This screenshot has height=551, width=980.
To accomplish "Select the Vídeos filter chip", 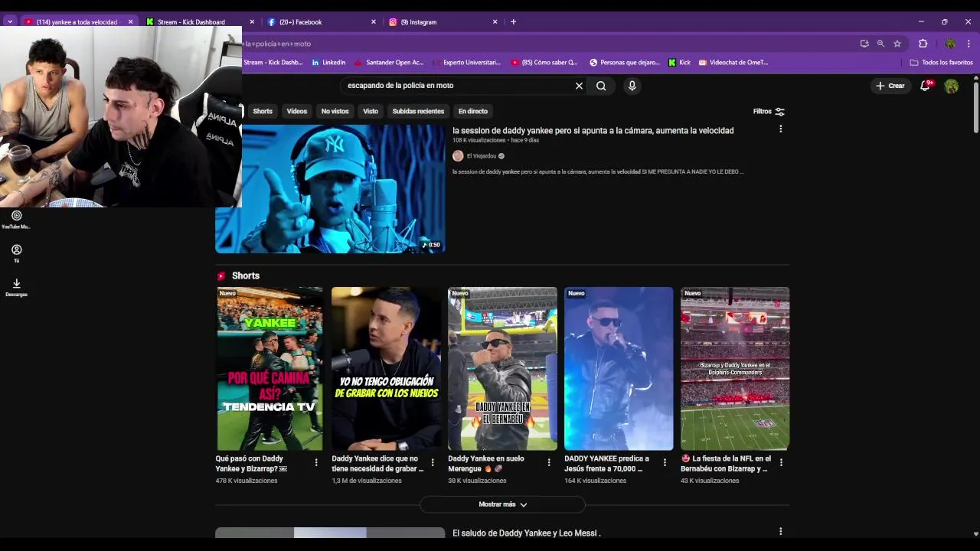I will click(296, 111).
